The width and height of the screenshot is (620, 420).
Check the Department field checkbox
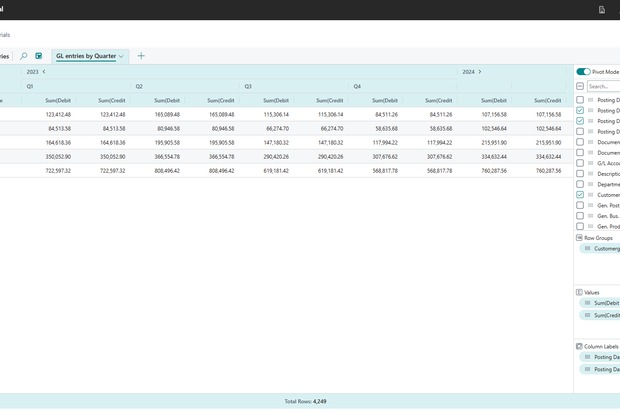tap(580, 184)
